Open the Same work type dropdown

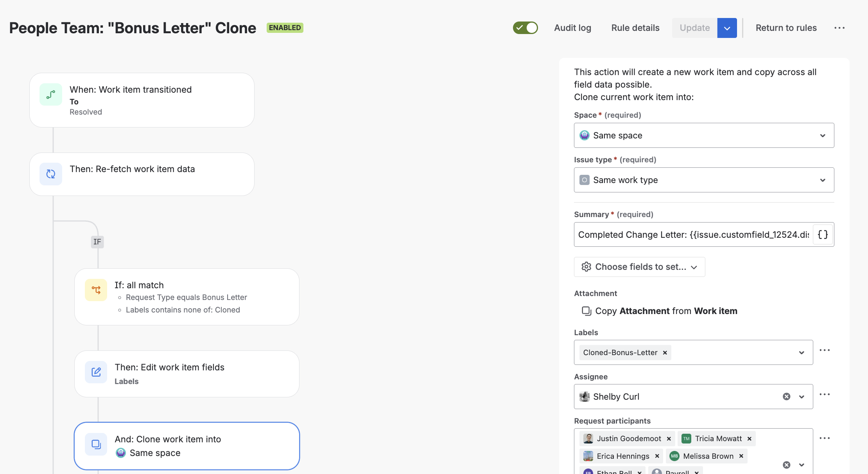tap(704, 180)
